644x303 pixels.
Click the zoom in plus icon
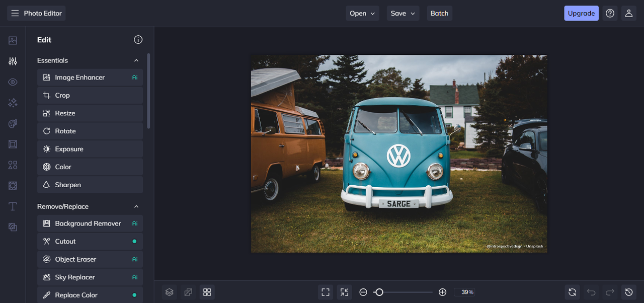[x=442, y=292]
